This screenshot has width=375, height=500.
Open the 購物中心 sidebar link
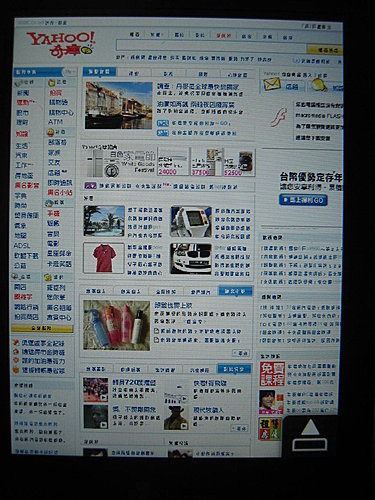(61, 112)
